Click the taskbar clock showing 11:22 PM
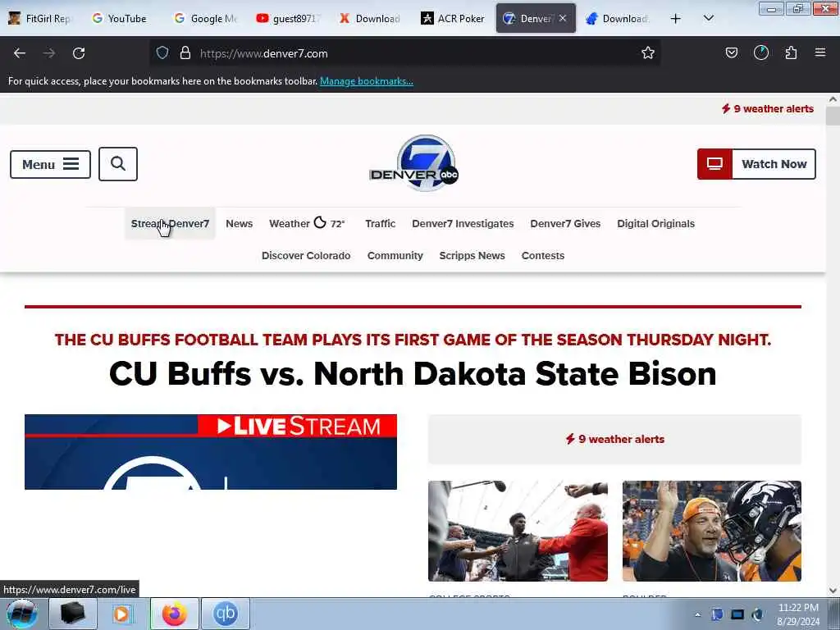Image resolution: width=840 pixels, height=630 pixels. coord(798,614)
